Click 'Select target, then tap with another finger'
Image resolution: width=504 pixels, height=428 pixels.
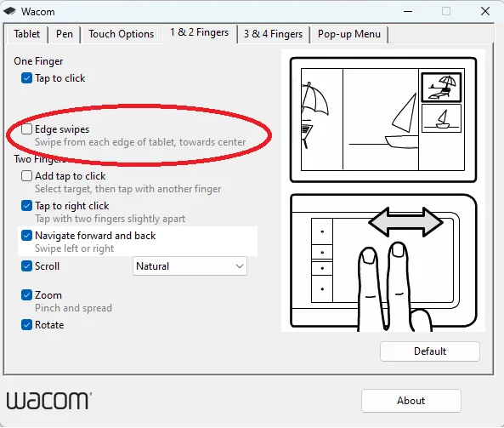click(128, 189)
